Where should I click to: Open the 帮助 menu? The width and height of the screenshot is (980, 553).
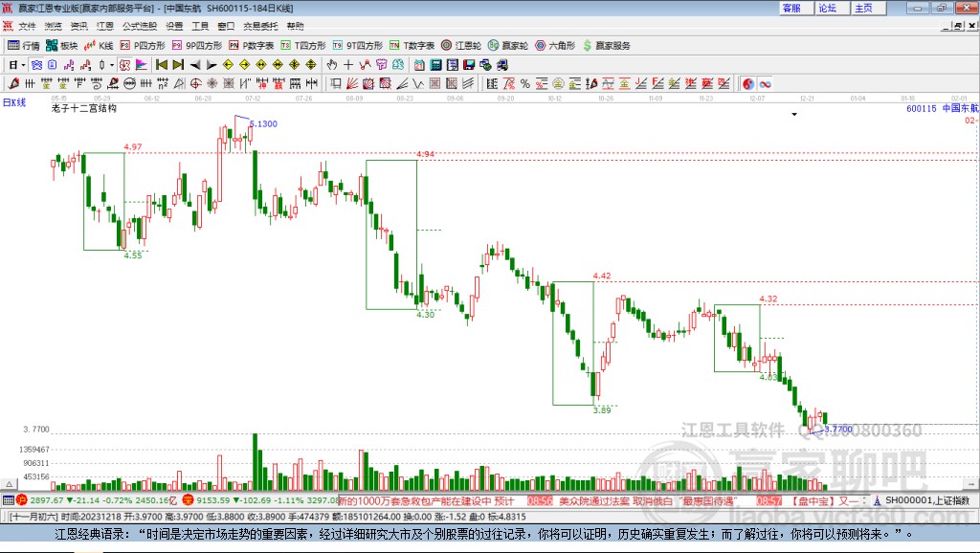tap(296, 26)
